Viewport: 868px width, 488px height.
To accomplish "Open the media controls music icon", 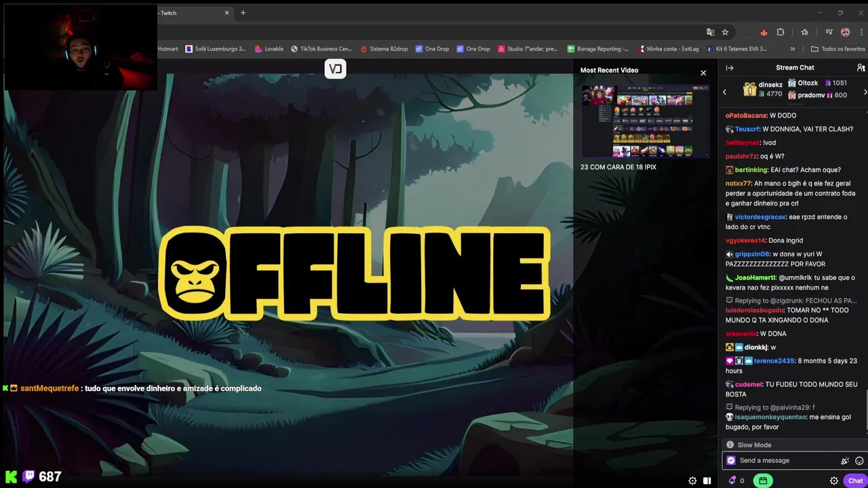I will pos(829,32).
